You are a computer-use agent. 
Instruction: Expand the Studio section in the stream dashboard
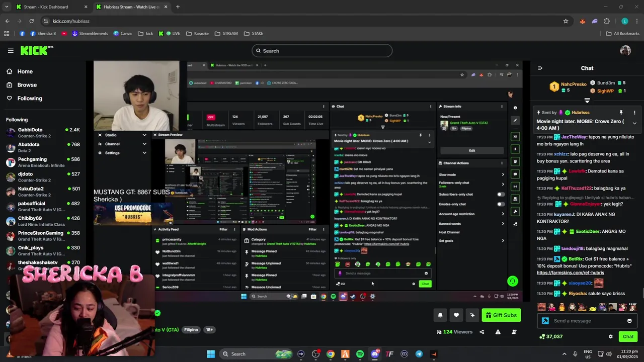[144, 135]
